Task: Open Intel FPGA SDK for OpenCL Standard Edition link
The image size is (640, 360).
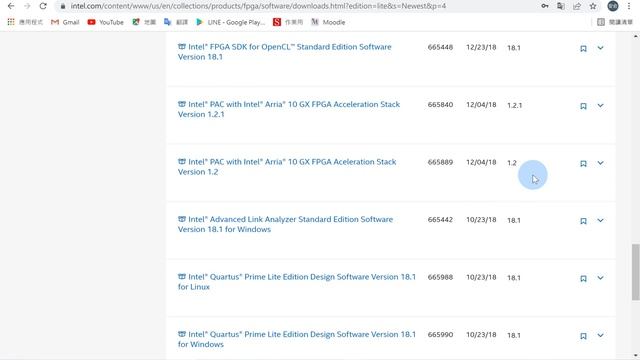Action: (x=285, y=52)
